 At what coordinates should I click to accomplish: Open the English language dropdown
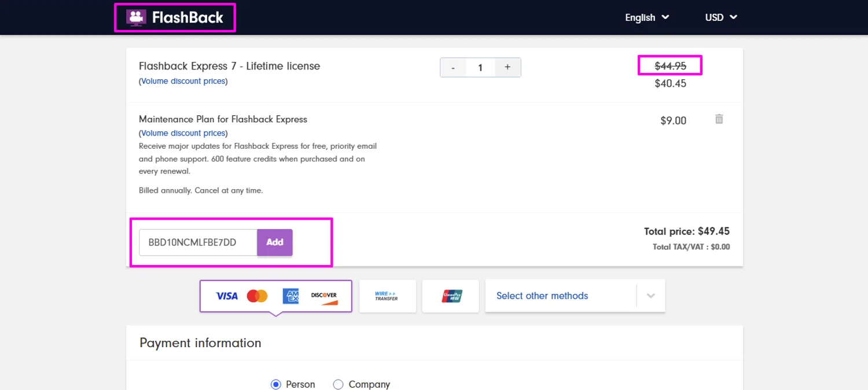tap(647, 17)
